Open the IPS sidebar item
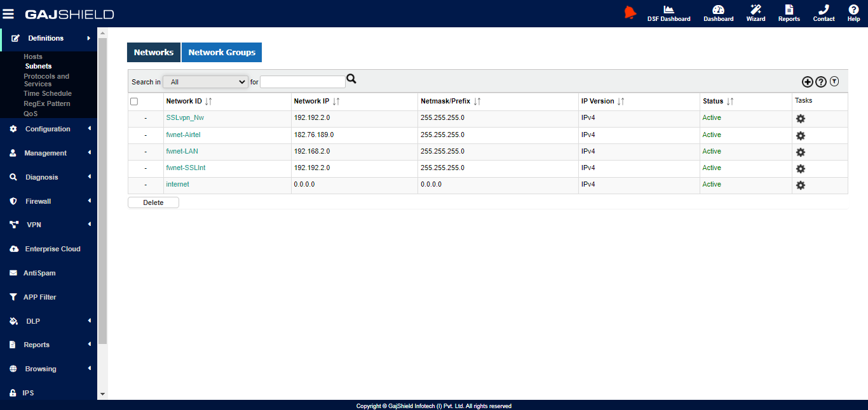Image resolution: width=868 pixels, height=410 pixels. 48,393
